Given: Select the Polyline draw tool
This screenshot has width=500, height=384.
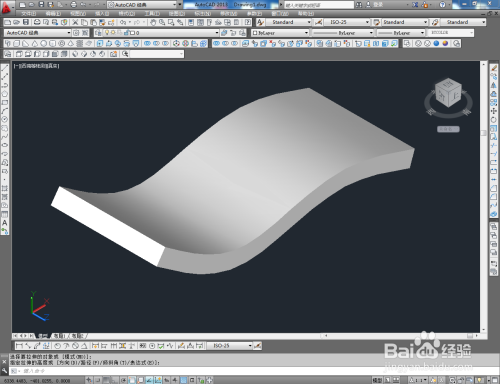Looking at the screenshot, I should [x=5, y=85].
